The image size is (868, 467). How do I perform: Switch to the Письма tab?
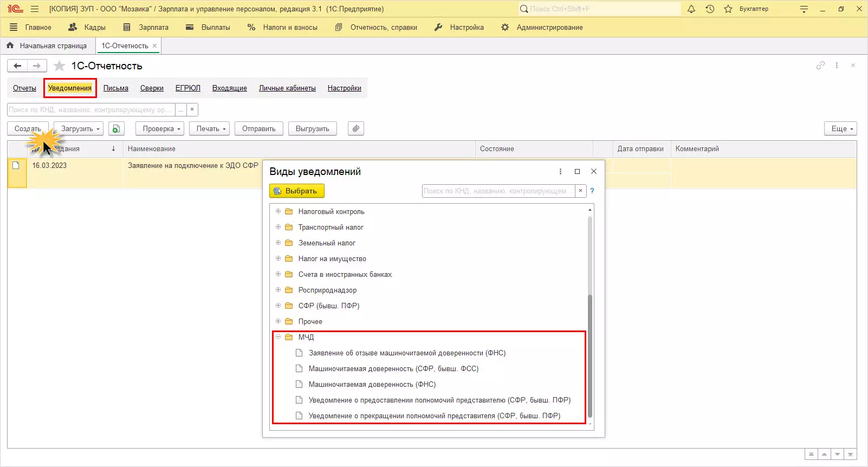tap(115, 88)
